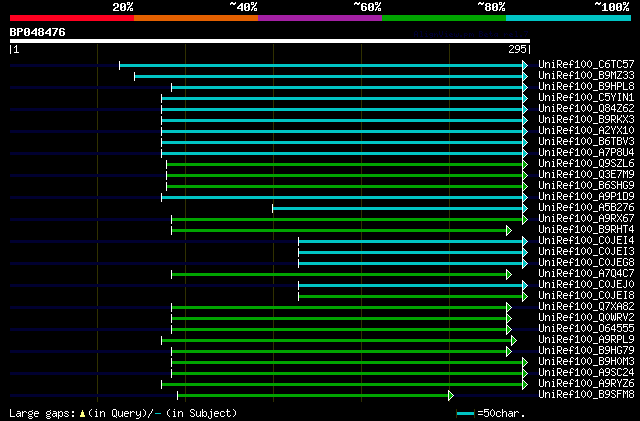The image size is (640, 421).
Task: Select label UniRef100_B6TBV3
Action: coord(586,142)
